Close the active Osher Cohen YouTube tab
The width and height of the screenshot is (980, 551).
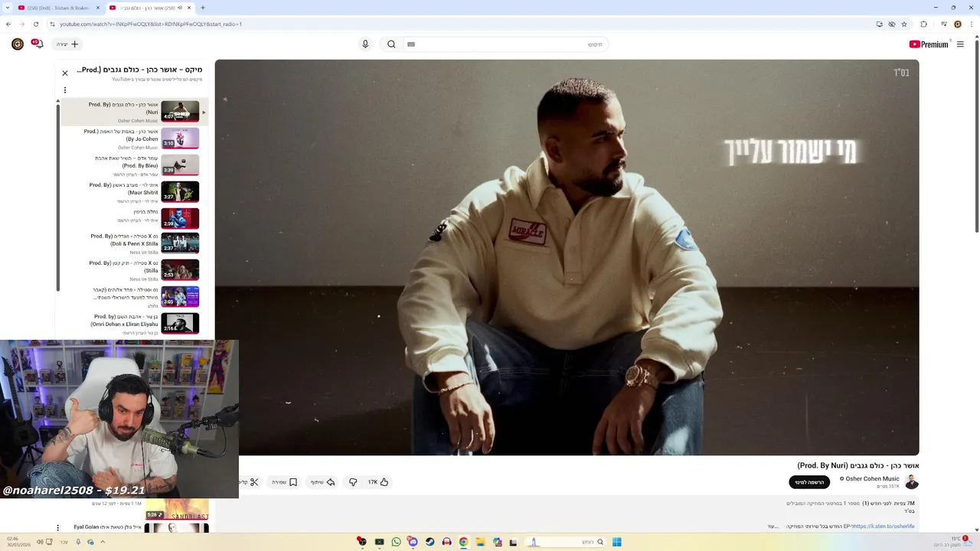click(x=189, y=8)
